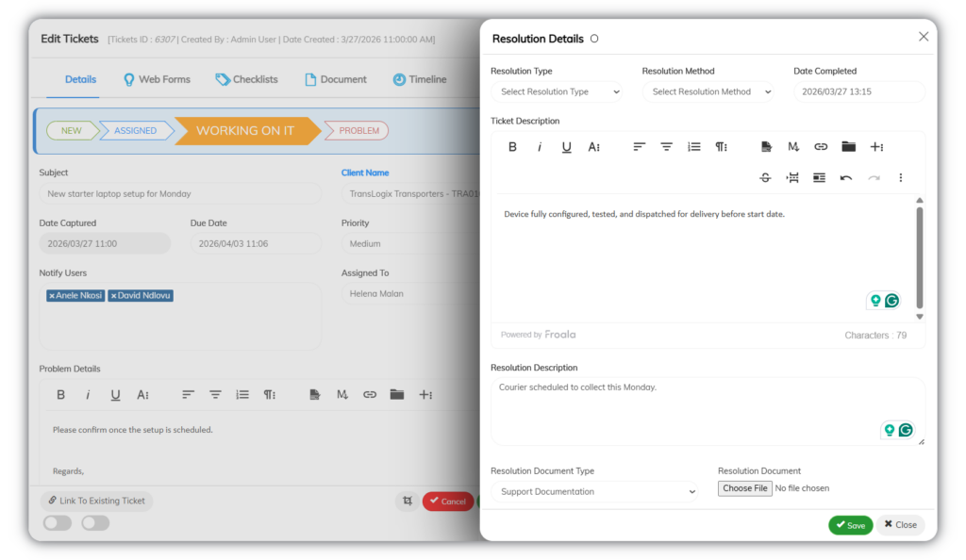This screenshot has width=966, height=560.
Task: Click the Subject input field
Action: 180,193
